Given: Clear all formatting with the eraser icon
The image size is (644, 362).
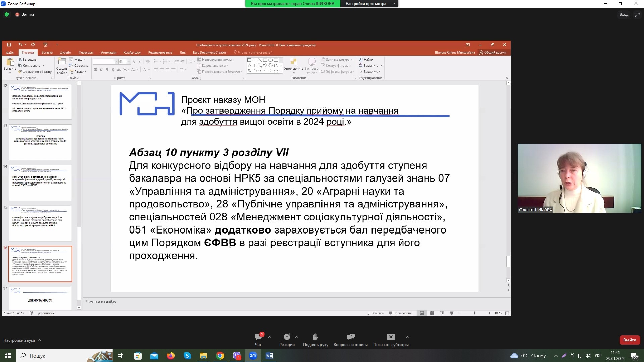Looking at the screenshot, I should pyautogui.click(x=148, y=62).
